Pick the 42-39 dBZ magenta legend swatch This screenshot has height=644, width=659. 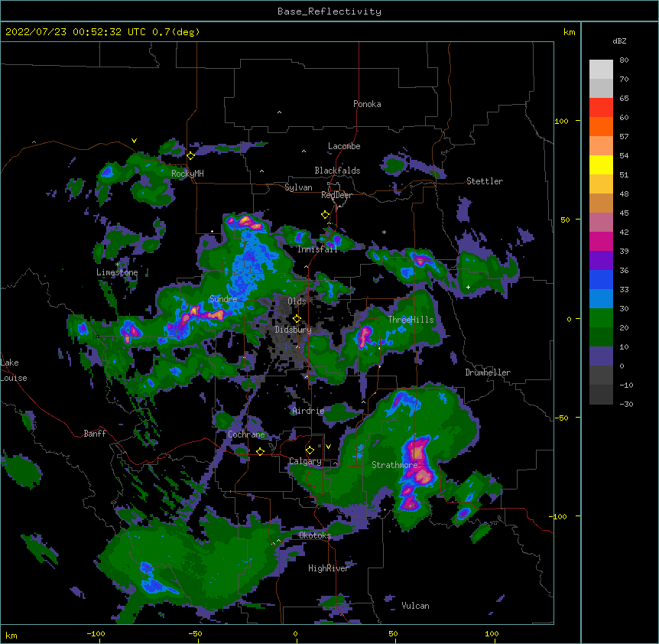point(601,241)
